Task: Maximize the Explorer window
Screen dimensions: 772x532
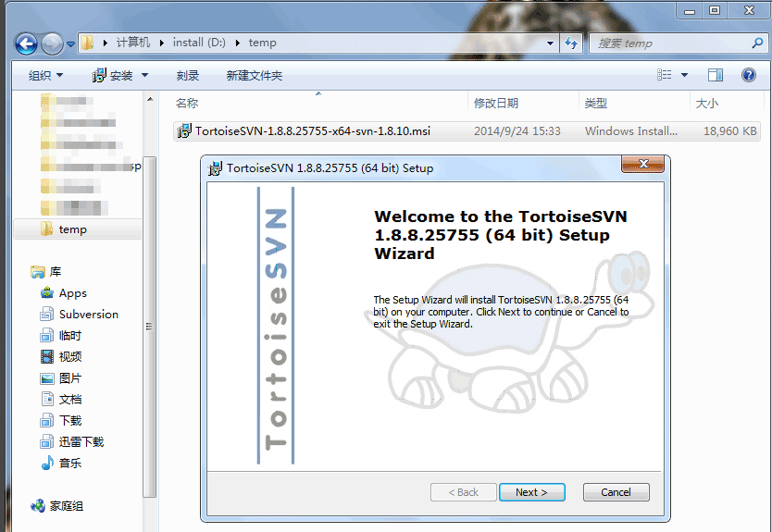Action: coord(715,10)
